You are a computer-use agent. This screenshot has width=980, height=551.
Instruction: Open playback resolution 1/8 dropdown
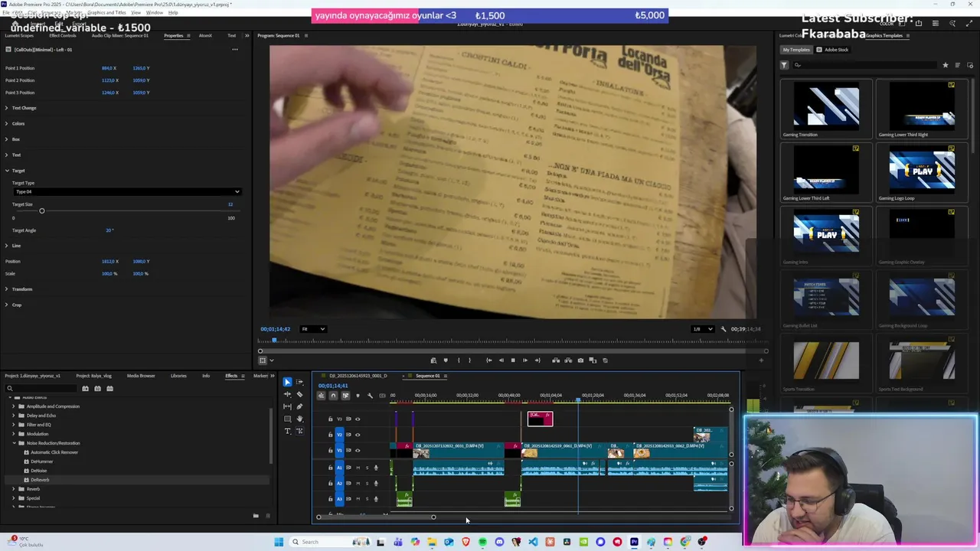pos(701,329)
